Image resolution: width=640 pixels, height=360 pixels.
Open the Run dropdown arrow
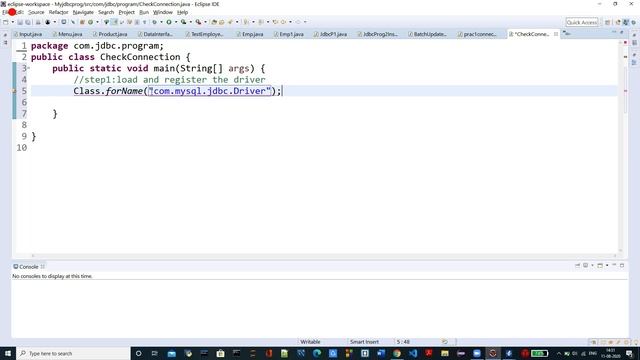point(176,22)
